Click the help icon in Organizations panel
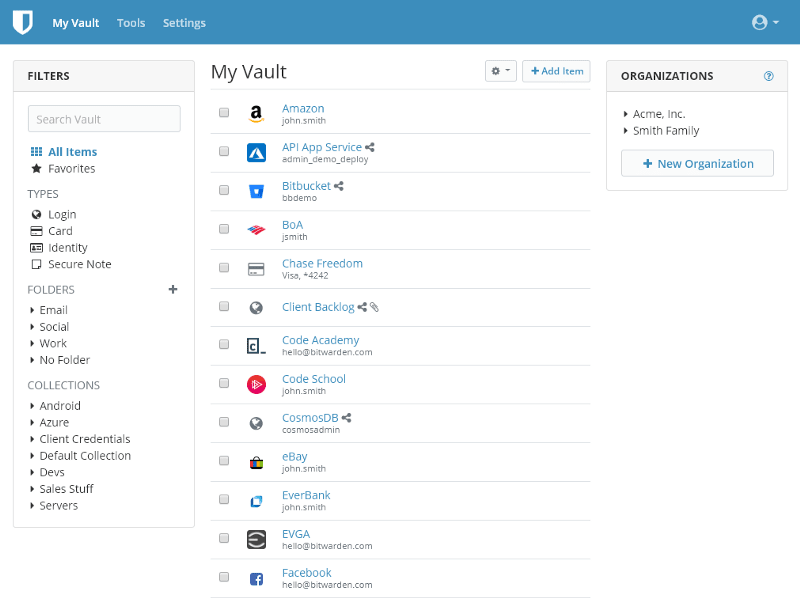The height and width of the screenshot is (598, 800). [768, 75]
